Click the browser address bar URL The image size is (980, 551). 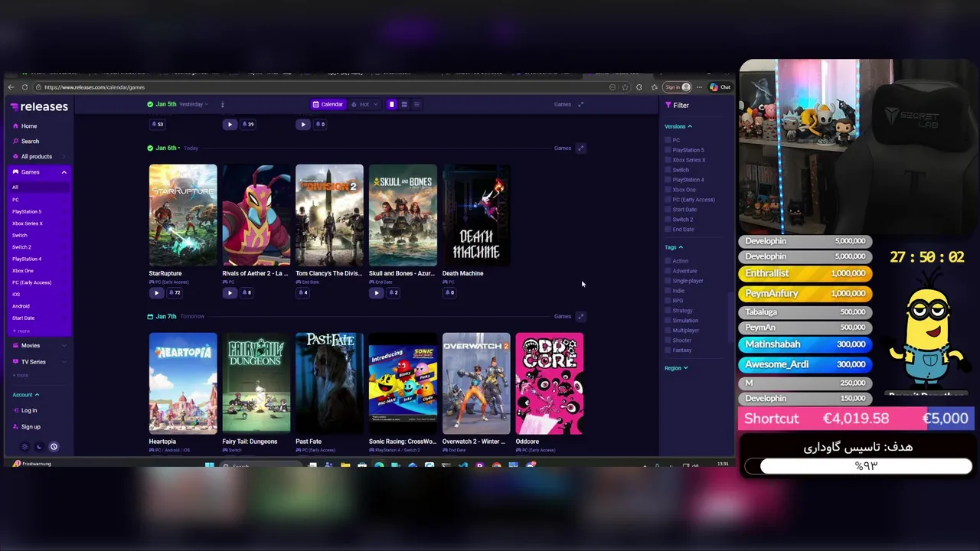click(94, 87)
